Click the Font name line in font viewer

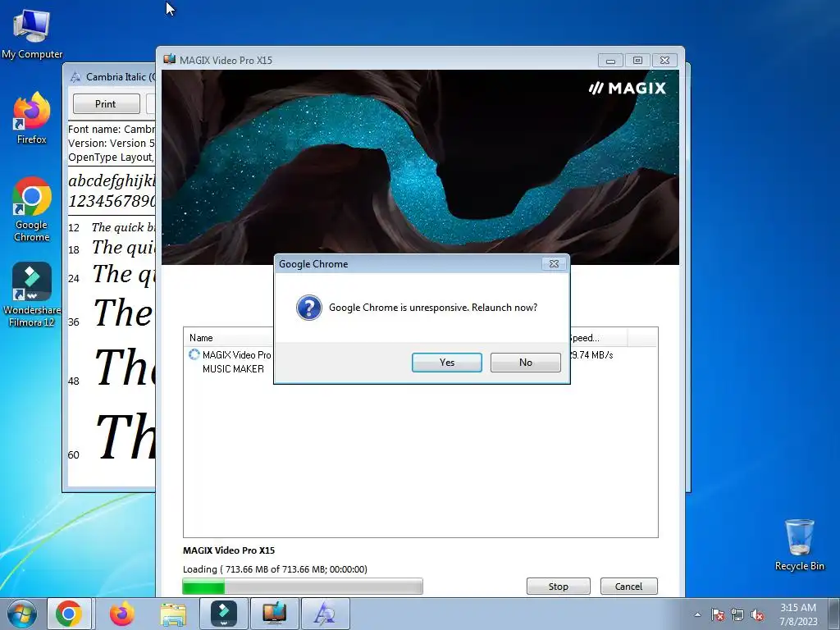click(112, 129)
